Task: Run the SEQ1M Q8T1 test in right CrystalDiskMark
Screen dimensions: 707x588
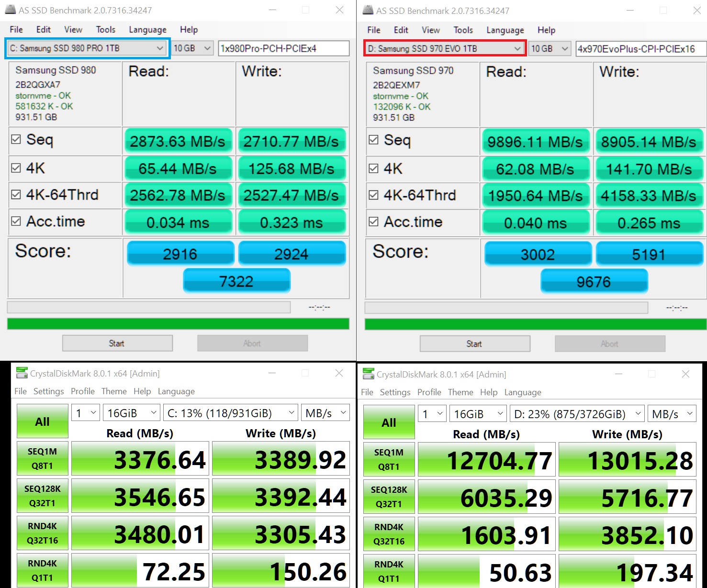Action: [389, 459]
